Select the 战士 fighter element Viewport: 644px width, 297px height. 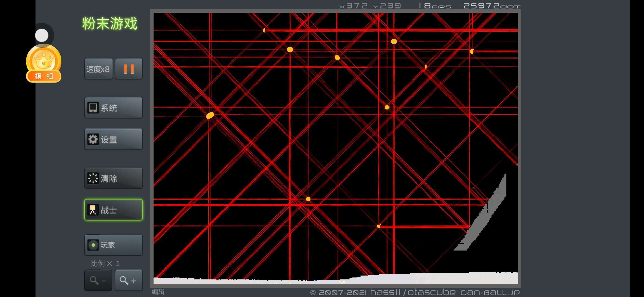[x=113, y=210]
